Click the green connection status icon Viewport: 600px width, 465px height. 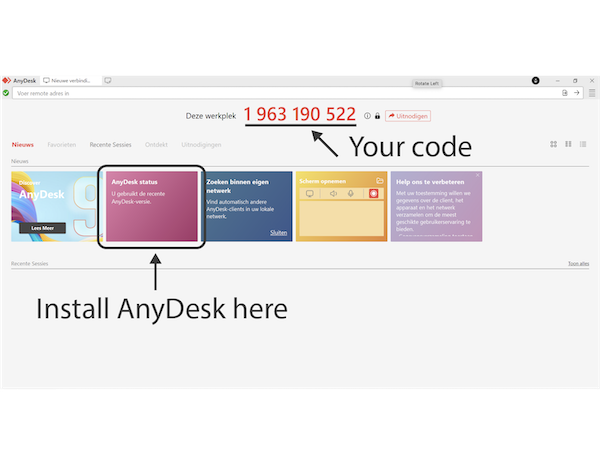point(6,93)
